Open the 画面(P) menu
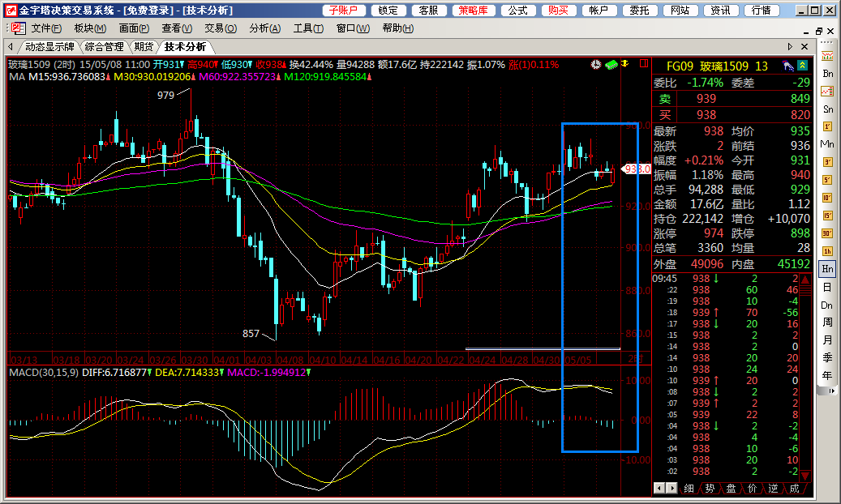This screenshot has width=841, height=504. coord(134,28)
